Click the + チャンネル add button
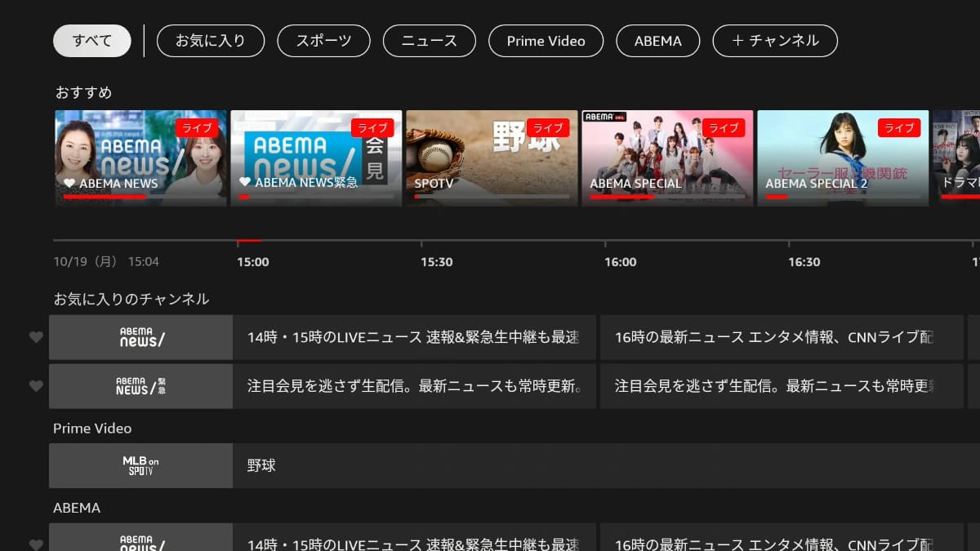 click(775, 41)
